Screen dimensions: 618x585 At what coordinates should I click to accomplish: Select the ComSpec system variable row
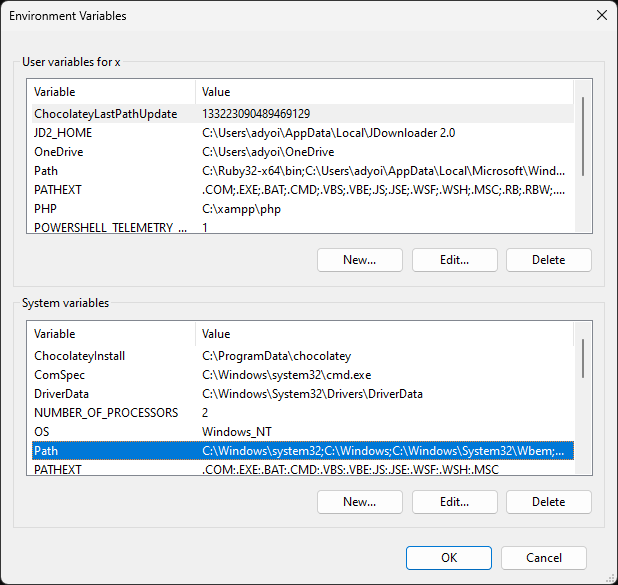click(303, 374)
